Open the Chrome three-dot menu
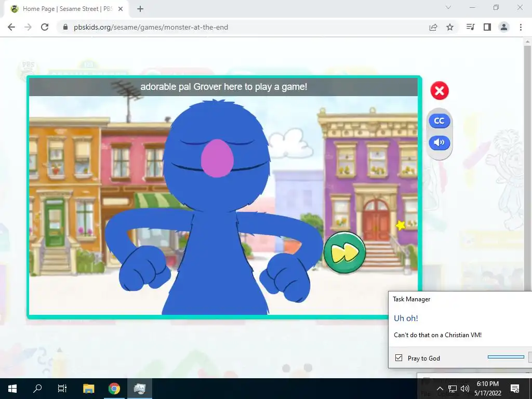 pyautogui.click(x=521, y=27)
